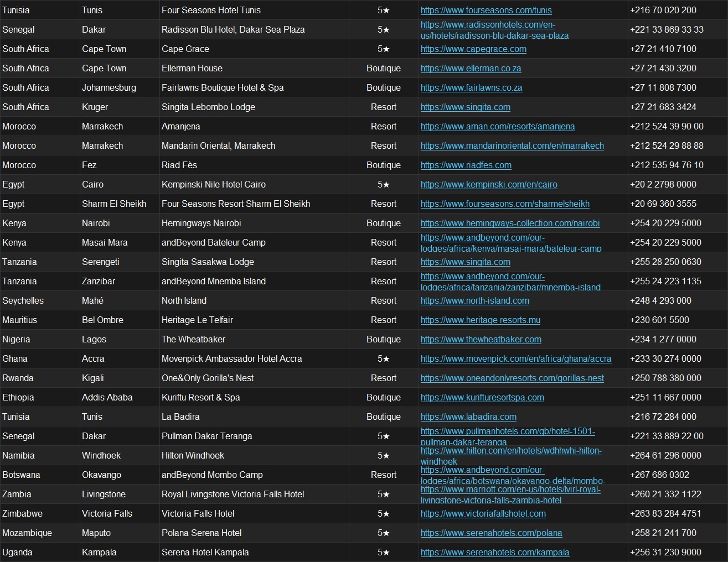Viewport: 728px width, 562px height.
Task: Select the "Kempinski Nile Hotel Cairo" cell
Action: [254, 184]
